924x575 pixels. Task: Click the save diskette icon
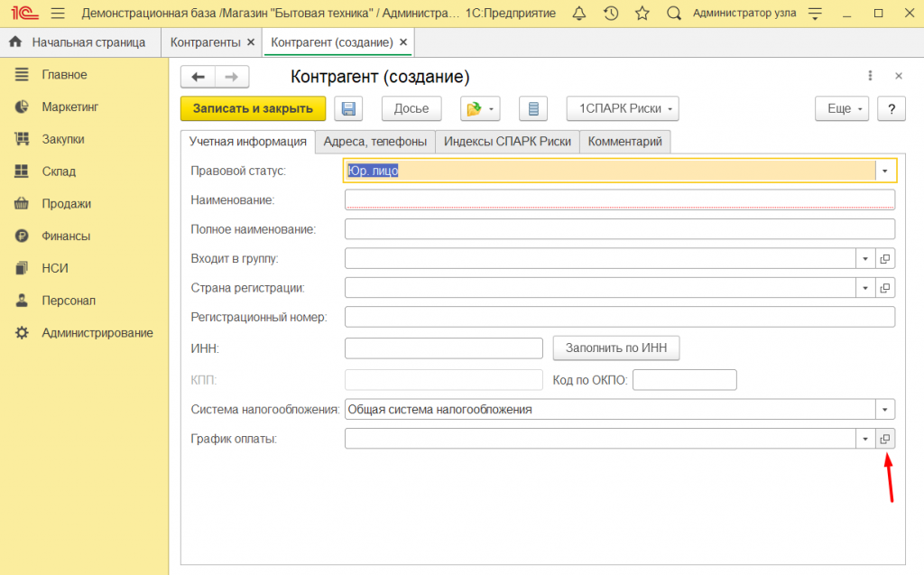(348, 108)
